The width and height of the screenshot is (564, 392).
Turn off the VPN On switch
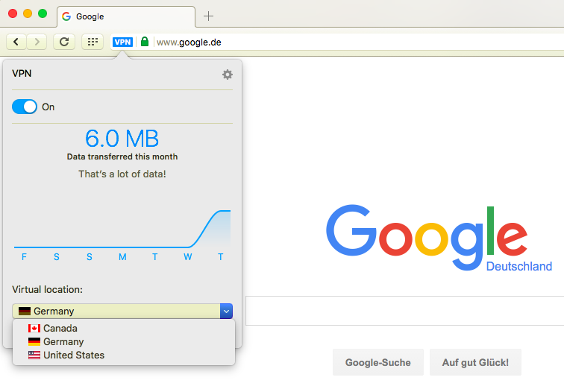click(25, 107)
